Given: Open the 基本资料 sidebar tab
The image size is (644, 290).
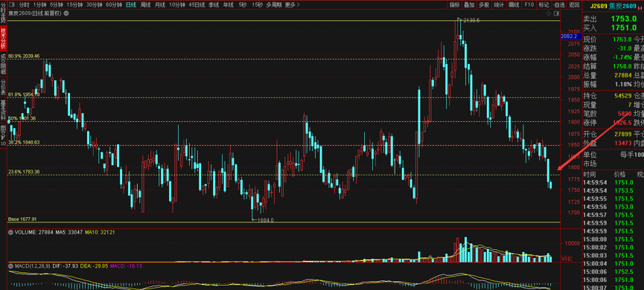Looking at the screenshot, I should [x=3, y=109].
